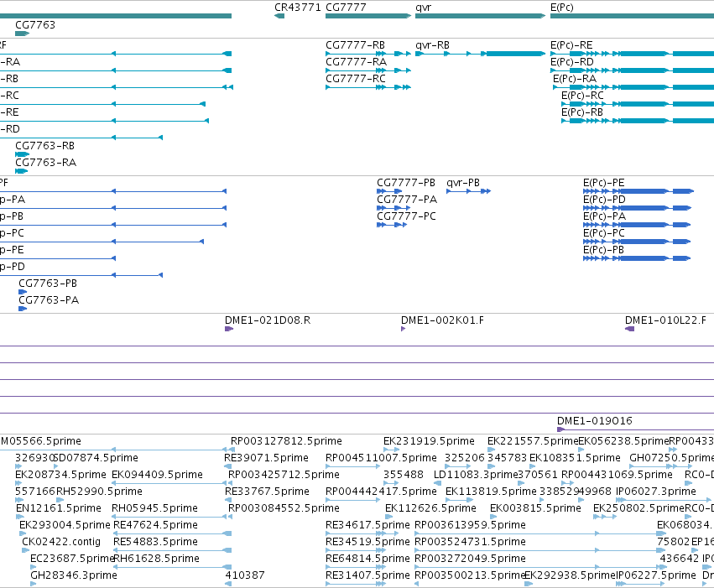Select the qvr gene bar
The height and width of the screenshot is (588, 714).
(481, 16)
